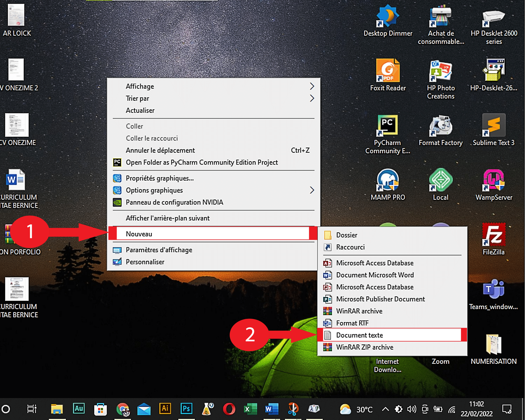Select Afficher l'arrière-plan suivant
Viewport: 525px width, 420px height.
[x=214, y=218]
